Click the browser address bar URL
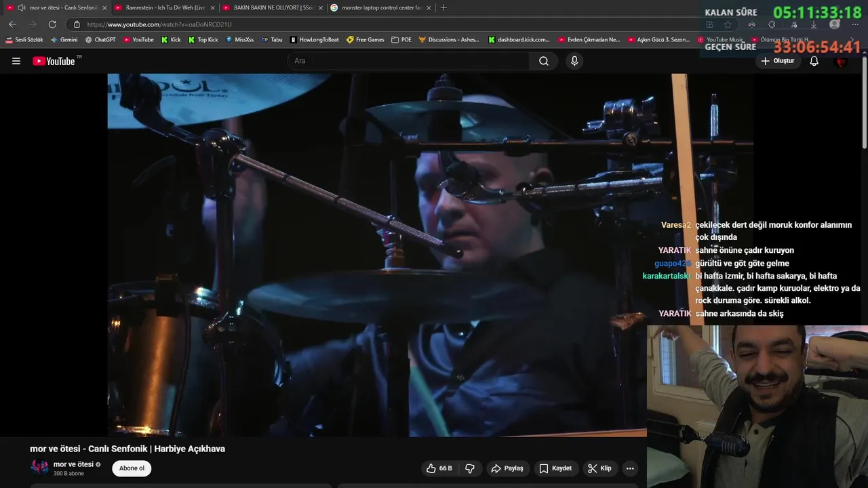The image size is (868, 488). [159, 24]
